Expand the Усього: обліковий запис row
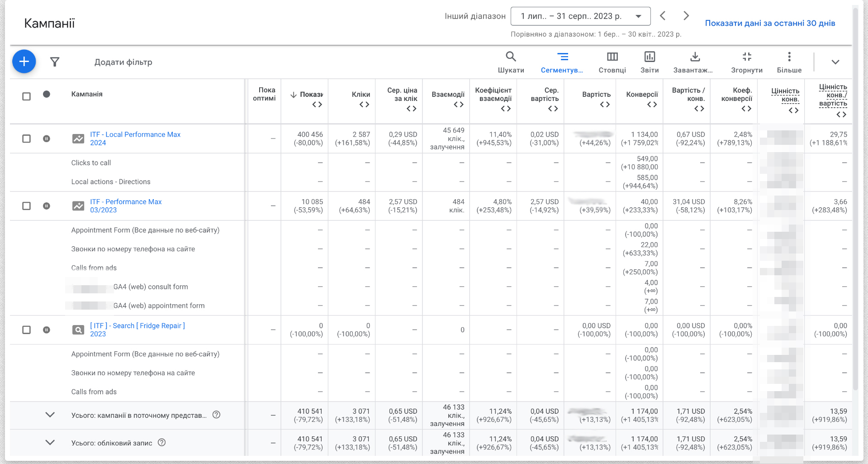 tap(50, 442)
